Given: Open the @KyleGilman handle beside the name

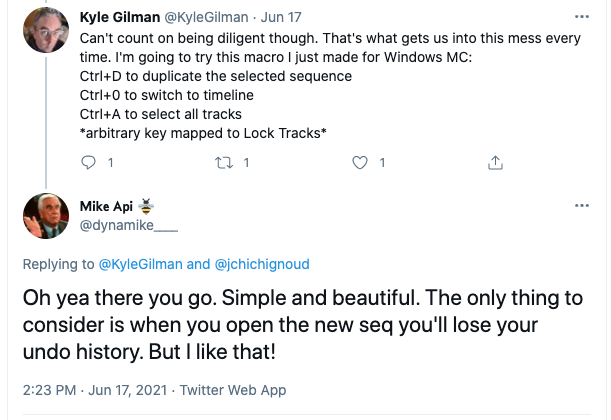Looking at the screenshot, I should 206,17.
